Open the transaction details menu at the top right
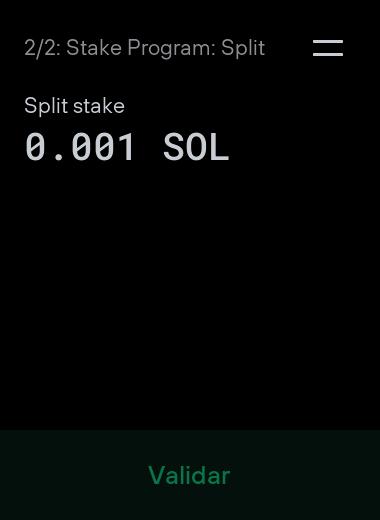 pyautogui.click(x=328, y=48)
